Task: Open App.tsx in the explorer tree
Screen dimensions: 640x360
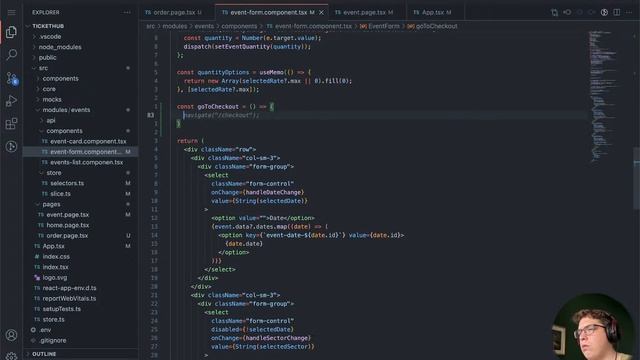Action: point(53,246)
